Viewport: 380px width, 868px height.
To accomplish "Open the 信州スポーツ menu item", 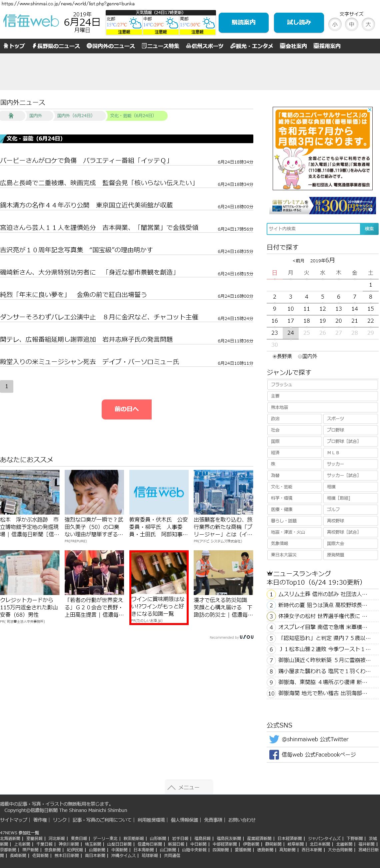I will coord(205,46).
